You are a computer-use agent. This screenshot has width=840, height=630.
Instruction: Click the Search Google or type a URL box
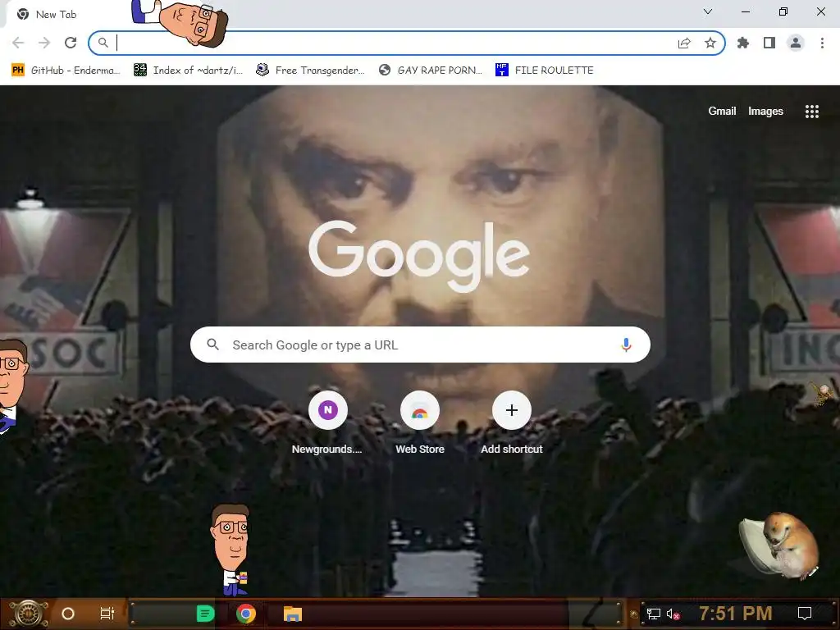coord(420,345)
